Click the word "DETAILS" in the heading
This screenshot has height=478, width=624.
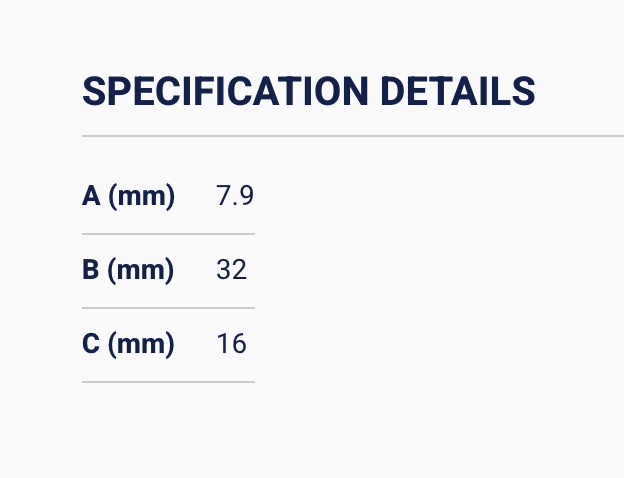tap(458, 91)
